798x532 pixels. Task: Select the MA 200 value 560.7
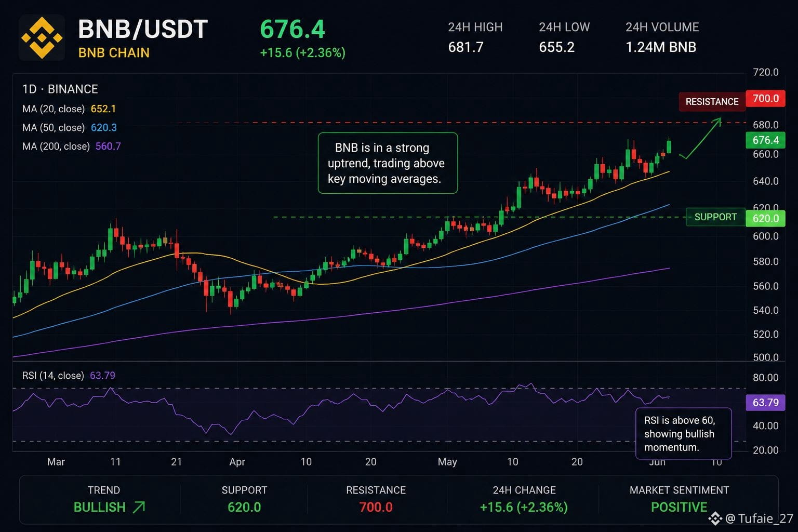108,147
